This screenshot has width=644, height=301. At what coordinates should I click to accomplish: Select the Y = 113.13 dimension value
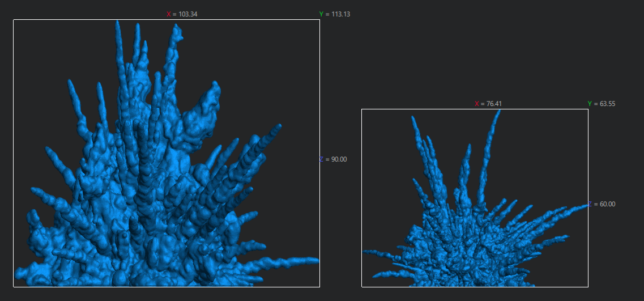click(334, 14)
